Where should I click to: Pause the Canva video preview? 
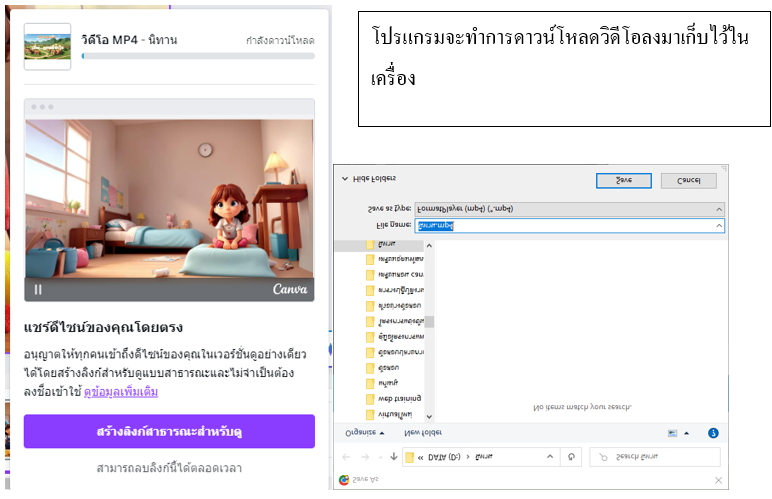pyautogui.click(x=38, y=289)
